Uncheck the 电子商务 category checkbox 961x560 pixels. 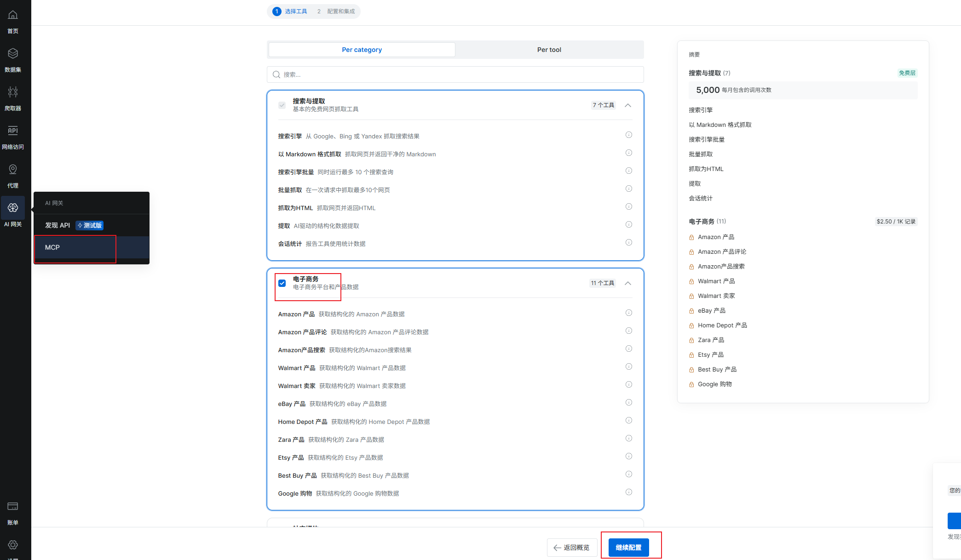(282, 283)
